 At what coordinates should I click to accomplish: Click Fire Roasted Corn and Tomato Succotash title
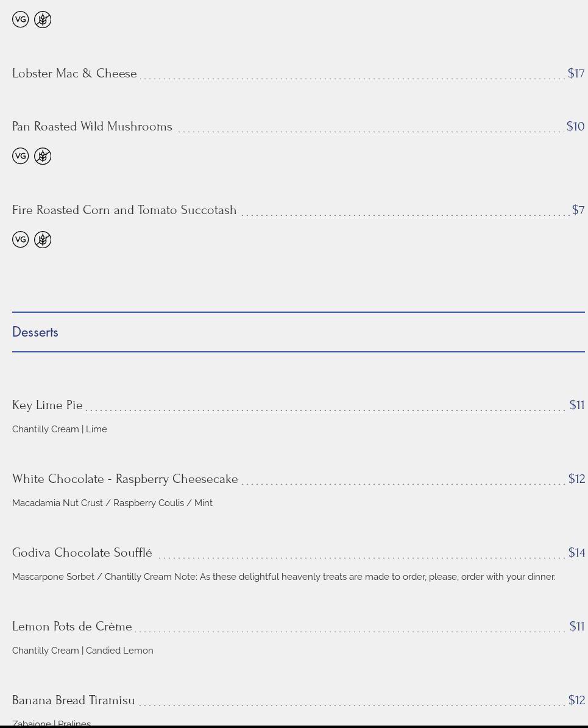[124, 210]
